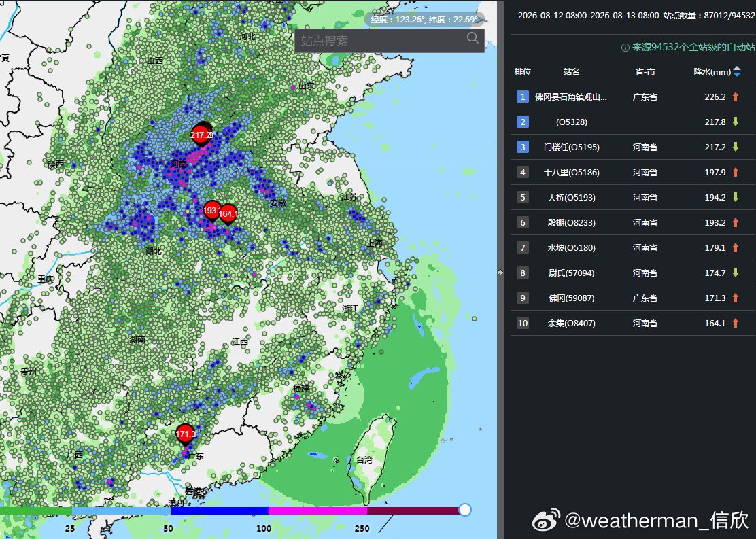Click the red 193 map marker
The width and height of the screenshot is (756, 539).
[211, 211]
